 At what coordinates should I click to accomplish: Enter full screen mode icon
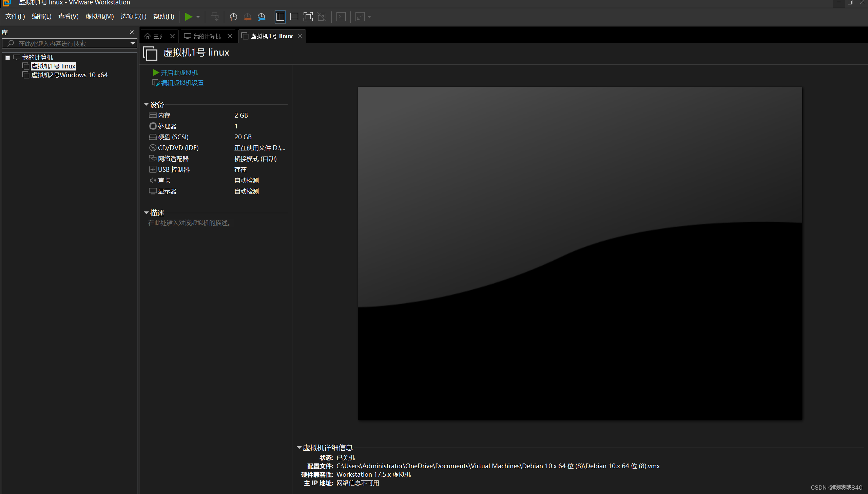[308, 17]
